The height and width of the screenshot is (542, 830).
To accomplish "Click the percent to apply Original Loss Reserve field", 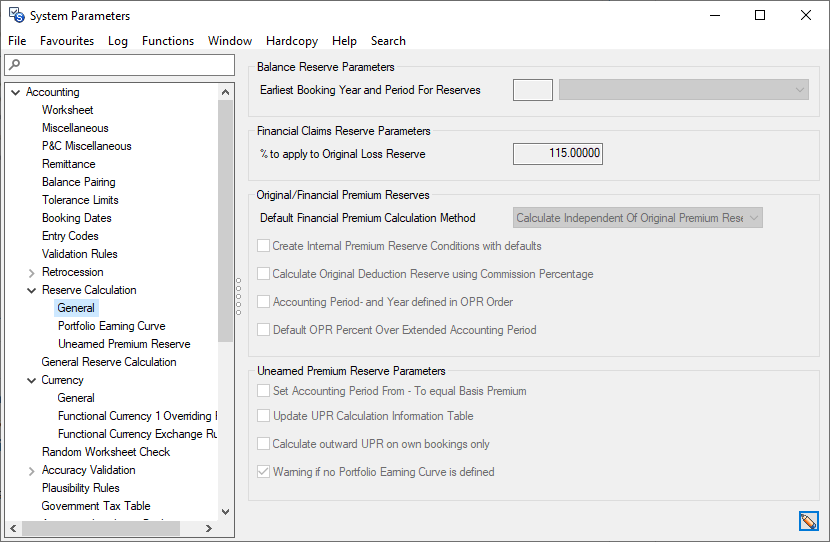I will click(x=558, y=154).
